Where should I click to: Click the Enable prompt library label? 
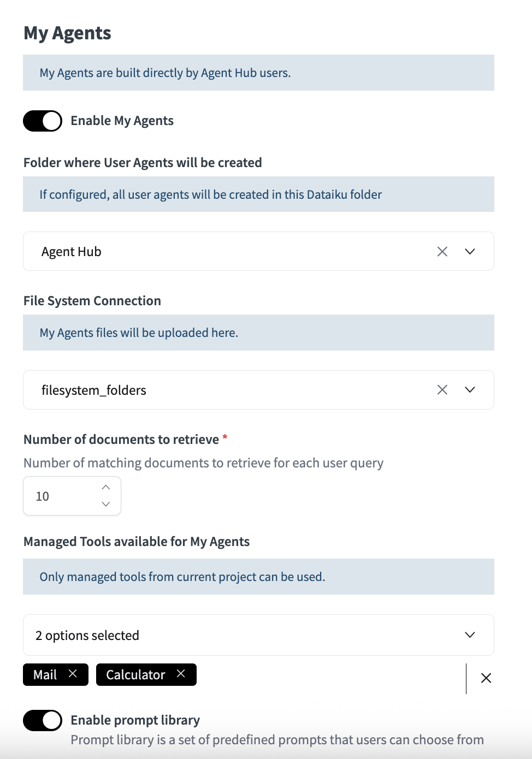tap(135, 720)
